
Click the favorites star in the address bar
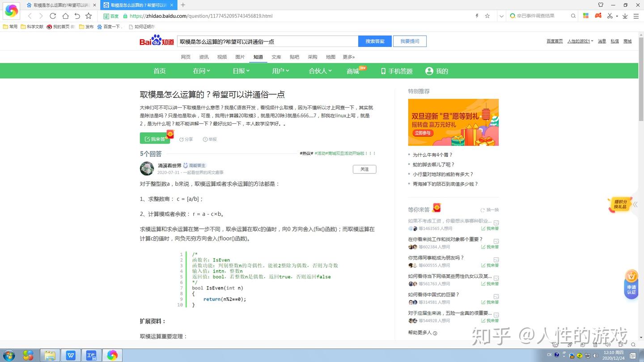click(487, 16)
